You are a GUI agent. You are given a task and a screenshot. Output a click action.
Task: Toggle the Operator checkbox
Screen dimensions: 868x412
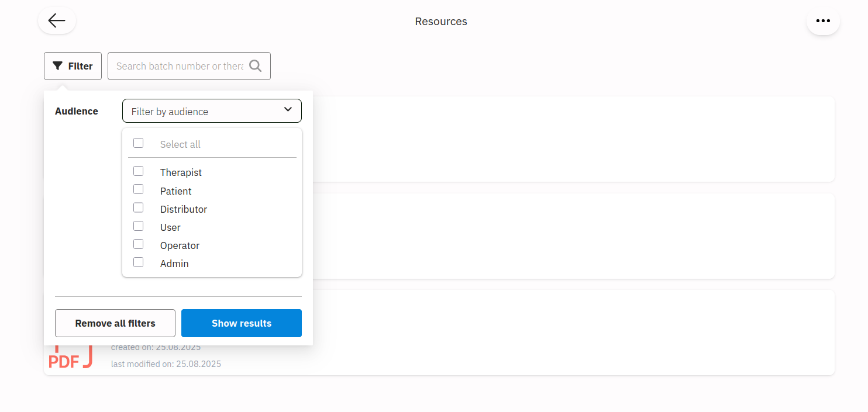click(x=139, y=244)
